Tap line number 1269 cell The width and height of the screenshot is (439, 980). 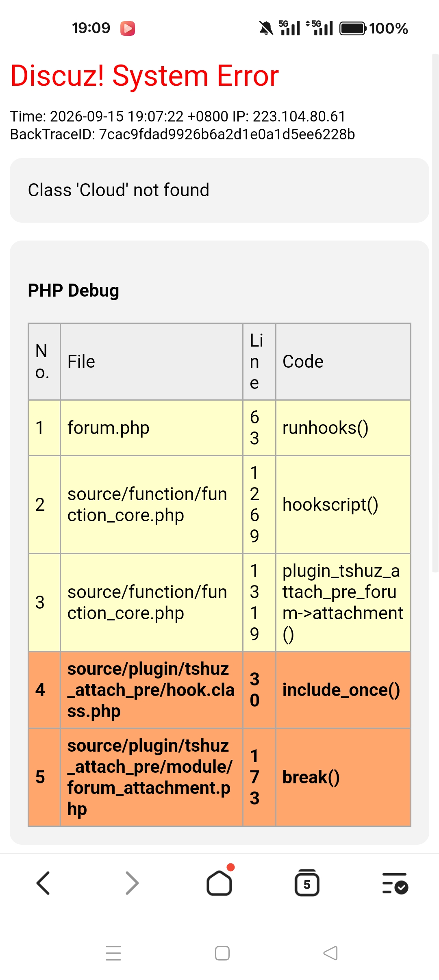click(259, 505)
